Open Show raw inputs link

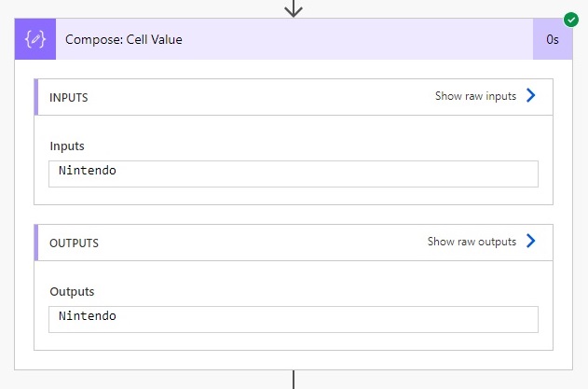pyautogui.click(x=475, y=96)
